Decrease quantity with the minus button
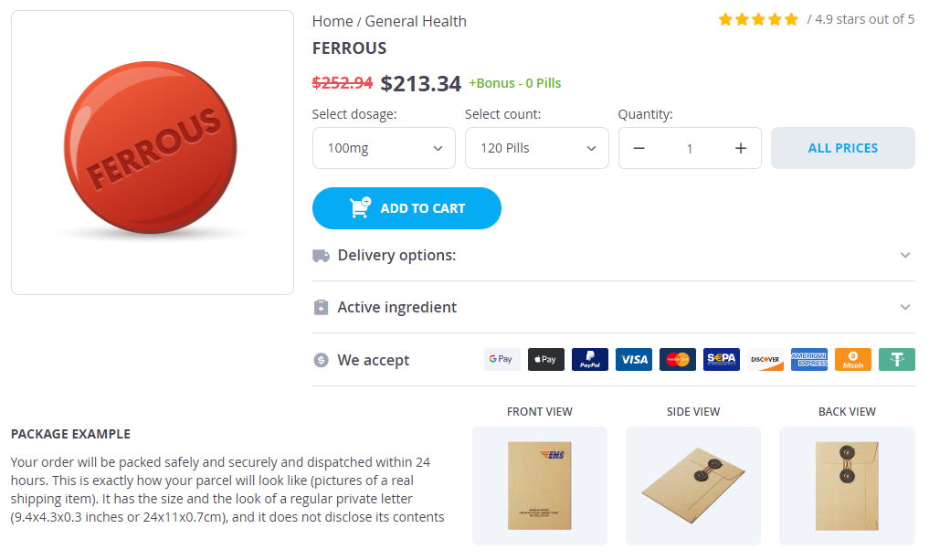 coord(639,149)
